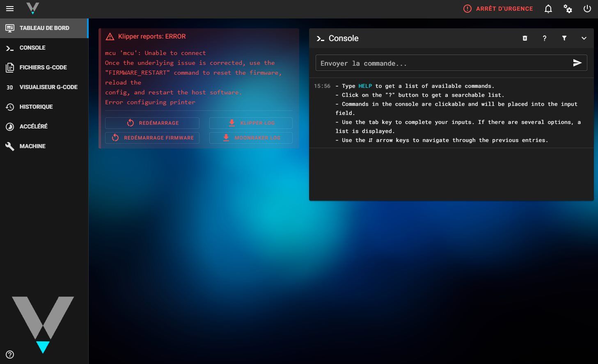The width and height of the screenshot is (598, 364).
Task: Download the MOONRAKER LOG
Action: 251,138
